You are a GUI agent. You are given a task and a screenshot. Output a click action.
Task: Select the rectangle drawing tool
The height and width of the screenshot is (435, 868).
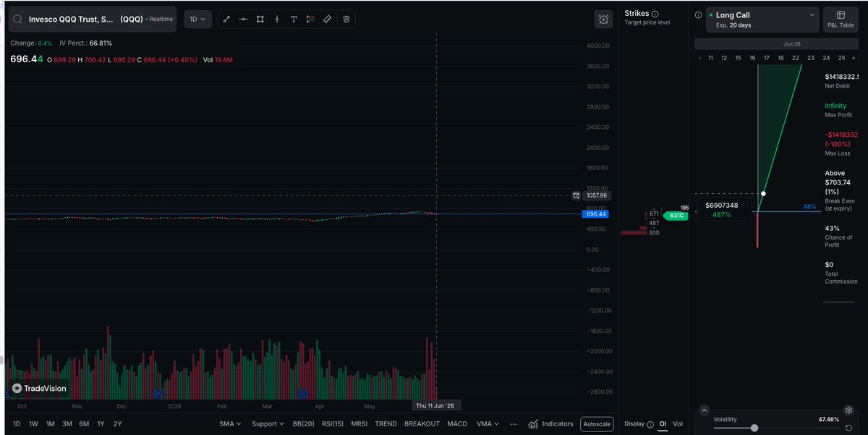click(260, 20)
